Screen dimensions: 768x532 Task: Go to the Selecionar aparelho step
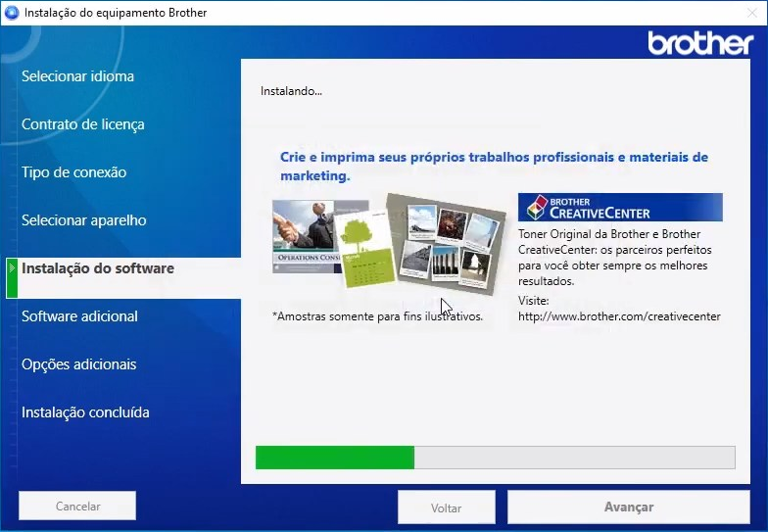pos(84,220)
